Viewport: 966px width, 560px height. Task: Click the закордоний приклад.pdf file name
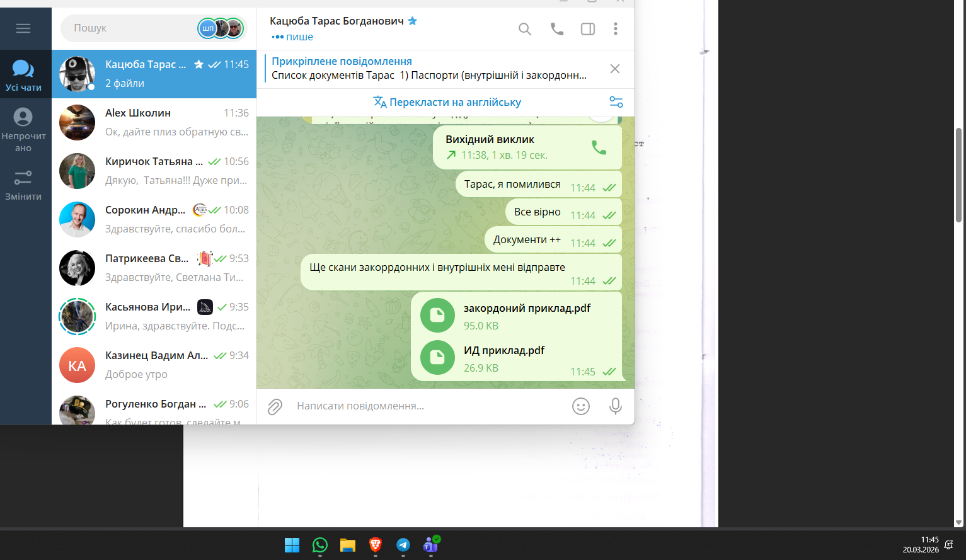527,308
